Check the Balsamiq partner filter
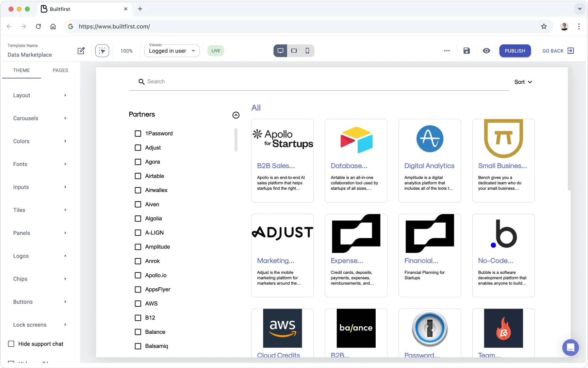This screenshot has height=368, width=588. pos(138,346)
